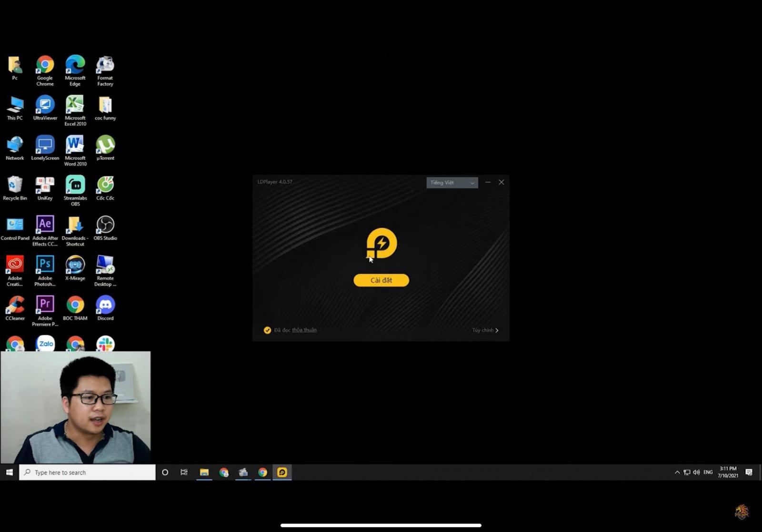Screen dimensions: 762x532
Task: Open Adobe Creative Cloud shortcut
Action: [15, 271]
